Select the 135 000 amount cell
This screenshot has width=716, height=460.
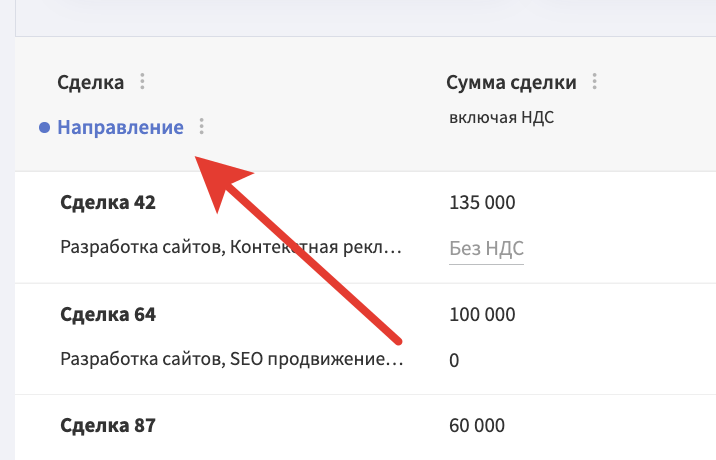482,202
